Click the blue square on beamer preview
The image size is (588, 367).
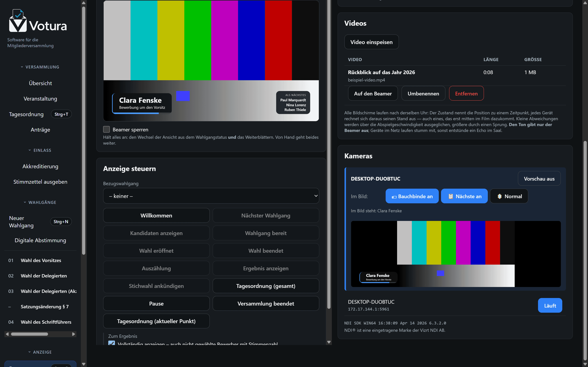pyautogui.click(x=183, y=96)
